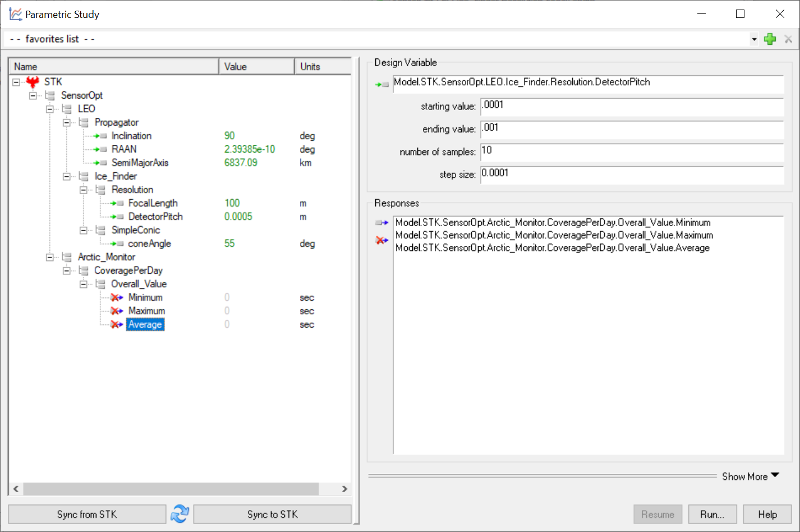The width and height of the screenshot is (800, 532).
Task: Click the remove response red X icon
Action: 382,240
